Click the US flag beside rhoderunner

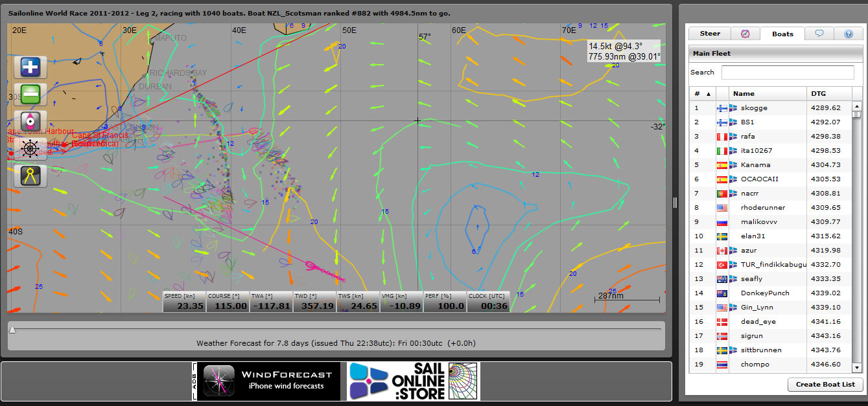coord(722,208)
